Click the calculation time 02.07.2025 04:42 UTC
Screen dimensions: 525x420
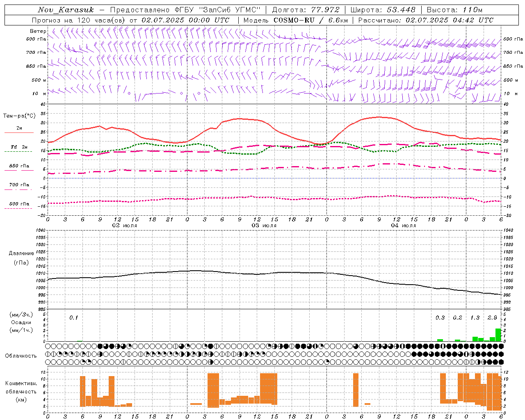[450, 20]
